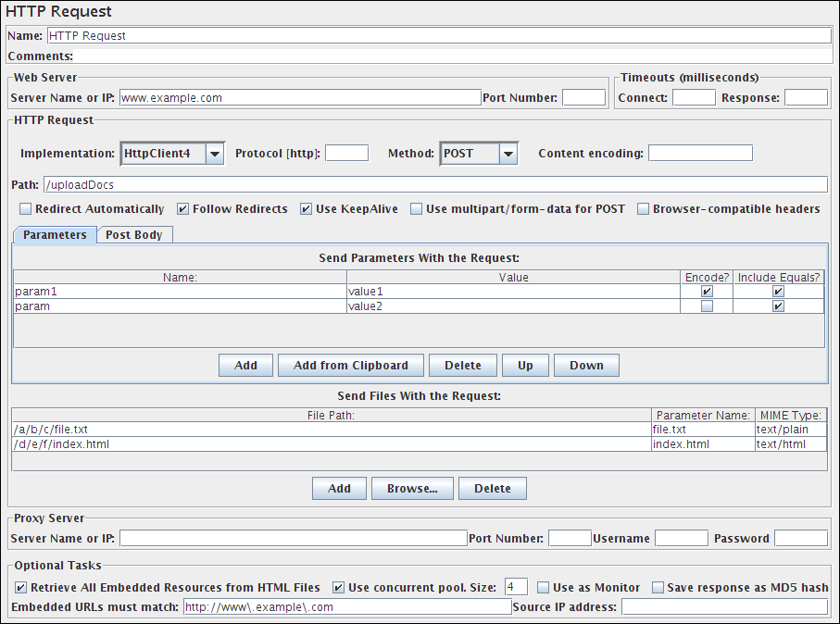Click the Path field containing /uploadDocs
840x624 pixels.
pyautogui.click(x=435, y=185)
